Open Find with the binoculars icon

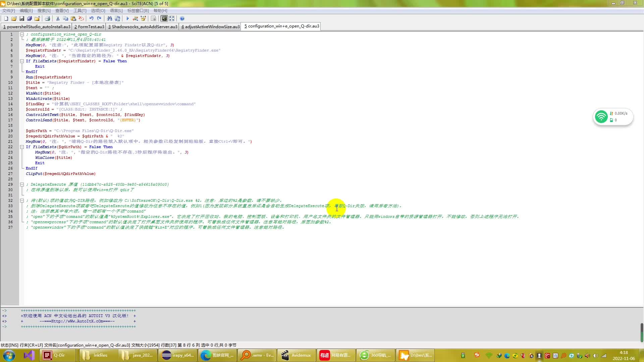tap(109, 18)
